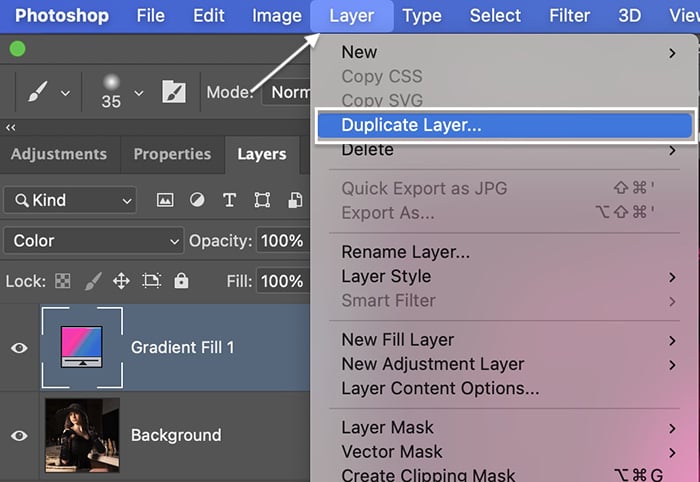Open the Color blend mode dropdown
The image size is (700, 482).
coord(94,241)
